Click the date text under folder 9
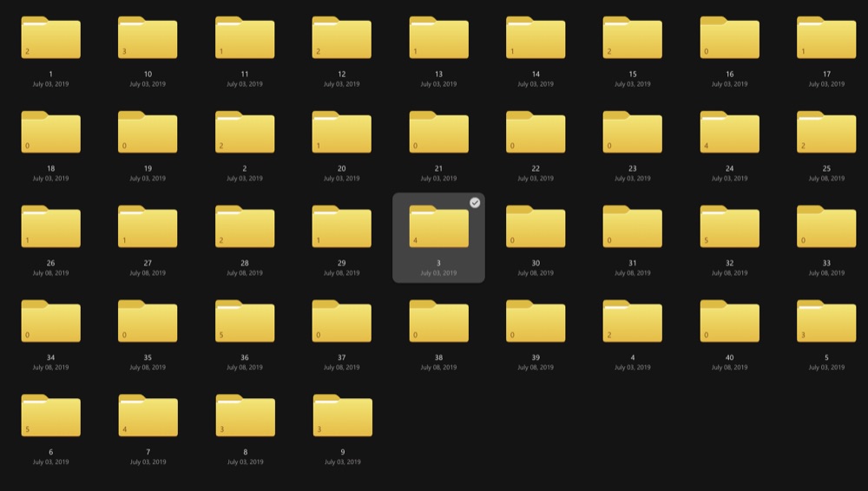This screenshot has height=491, width=868. pyautogui.click(x=343, y=462)
